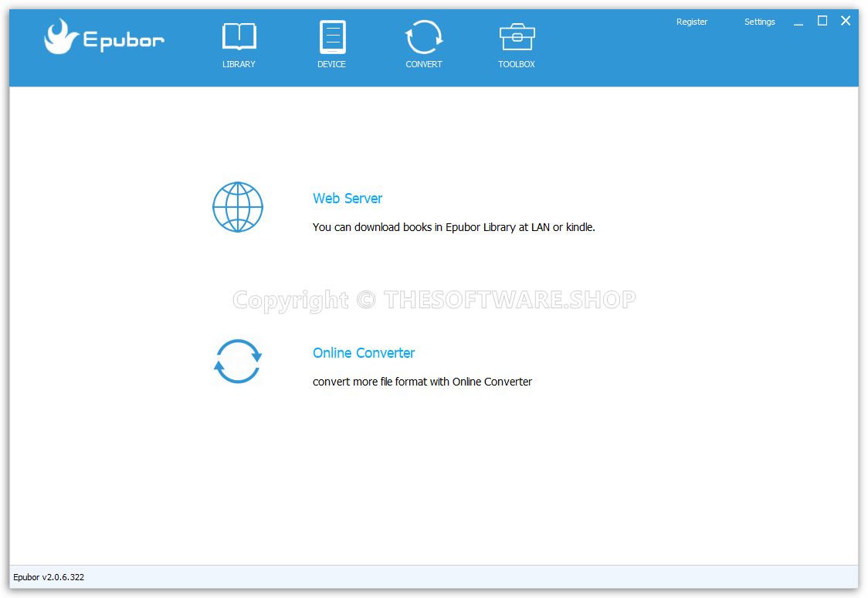Viewport: 868px width, 598px height.
Task: Click the globe icon next to Web Server
Action: pyautogui.click(x=238, y=207)
